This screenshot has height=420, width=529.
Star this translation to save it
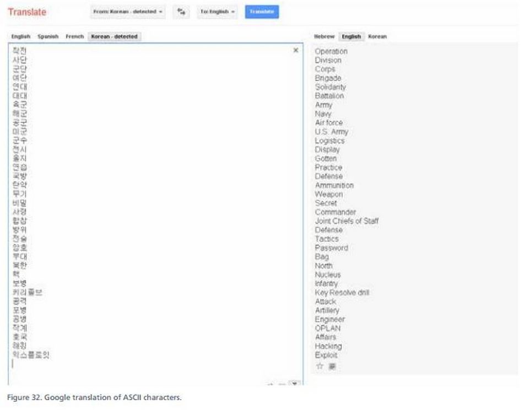coord(319,366)
